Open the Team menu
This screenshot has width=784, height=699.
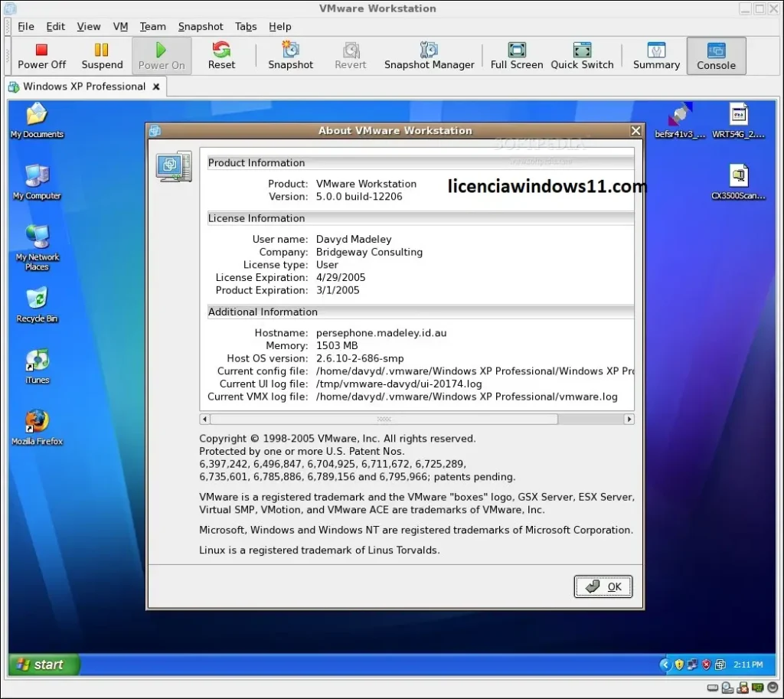[x=152, y=27]
